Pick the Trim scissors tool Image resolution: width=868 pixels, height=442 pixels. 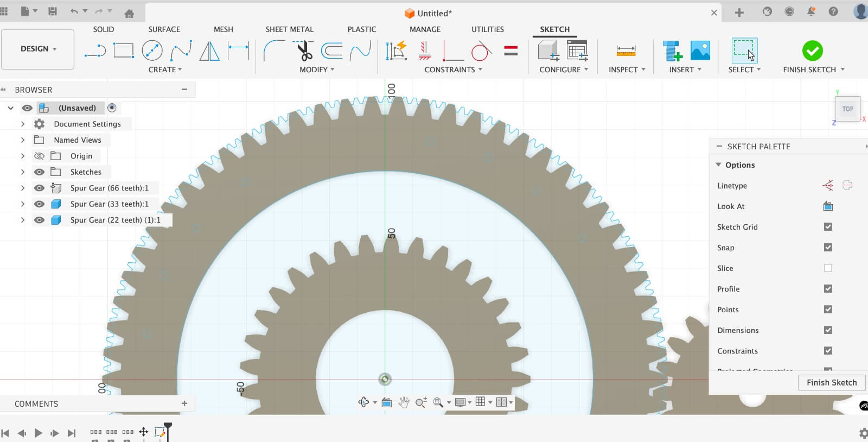pyautogui.click(x=304, y=51)
